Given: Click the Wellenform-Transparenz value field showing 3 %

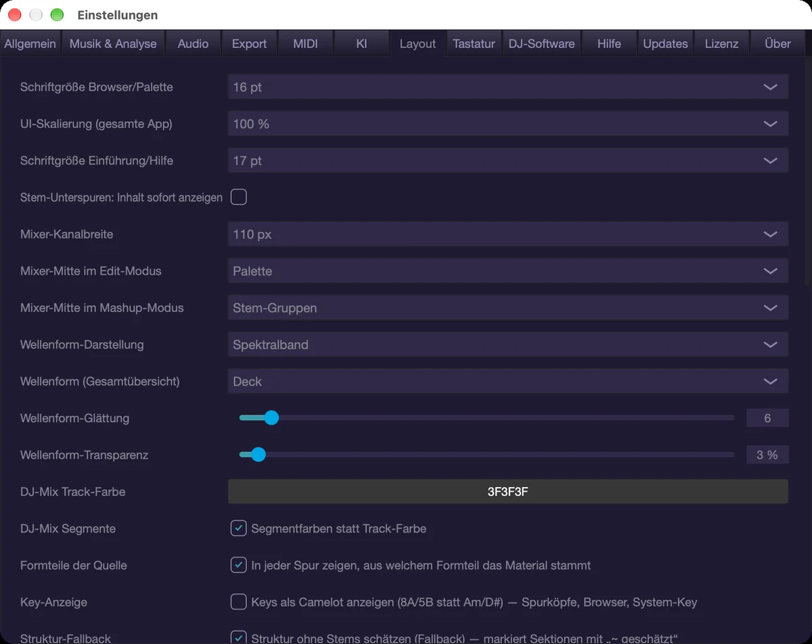Looking at the screenshot, I should click(x=767, y=455).
